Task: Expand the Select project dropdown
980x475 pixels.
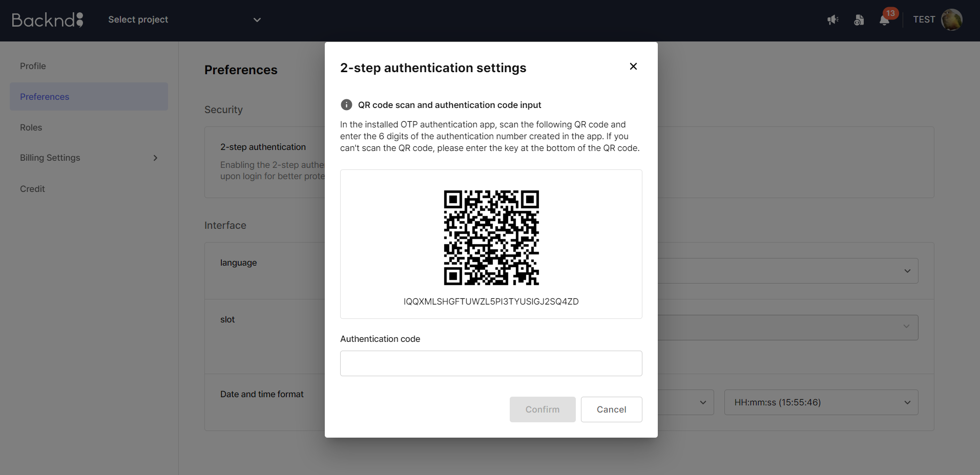Action: point(184,19)
